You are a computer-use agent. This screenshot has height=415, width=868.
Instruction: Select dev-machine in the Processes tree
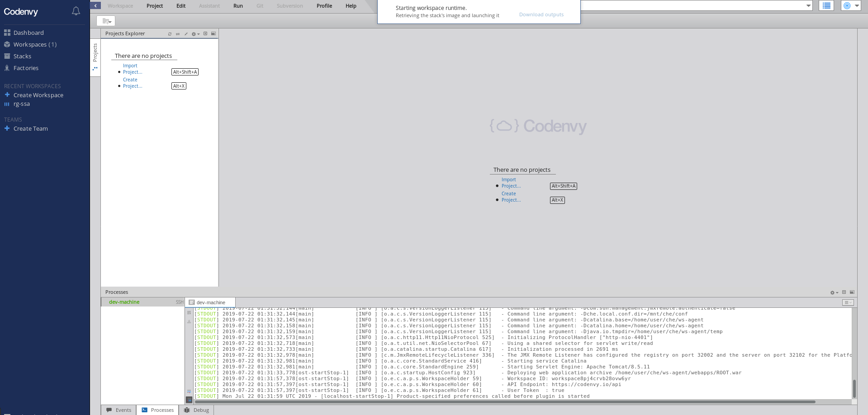[124, 302]
